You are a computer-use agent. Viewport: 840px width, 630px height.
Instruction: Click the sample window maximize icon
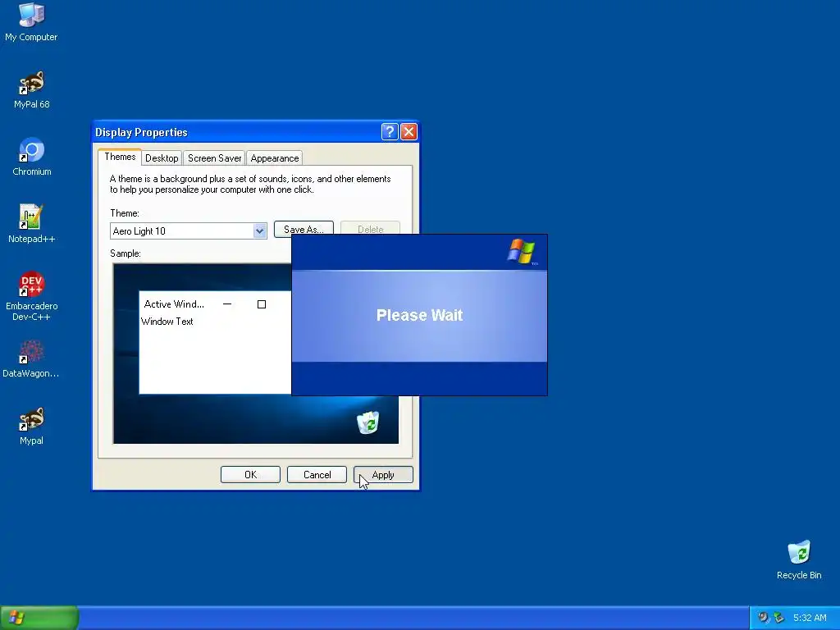tap(262, 304)
